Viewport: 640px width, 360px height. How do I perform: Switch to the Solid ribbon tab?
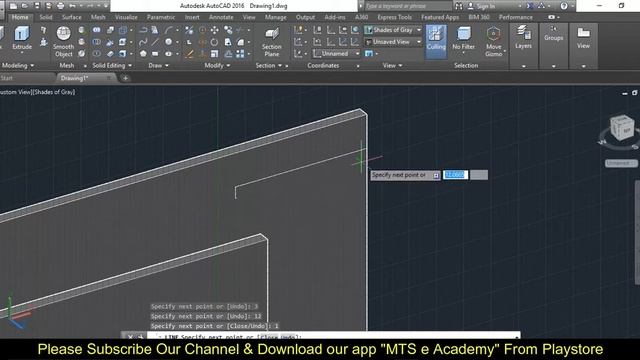pos(46,17)
